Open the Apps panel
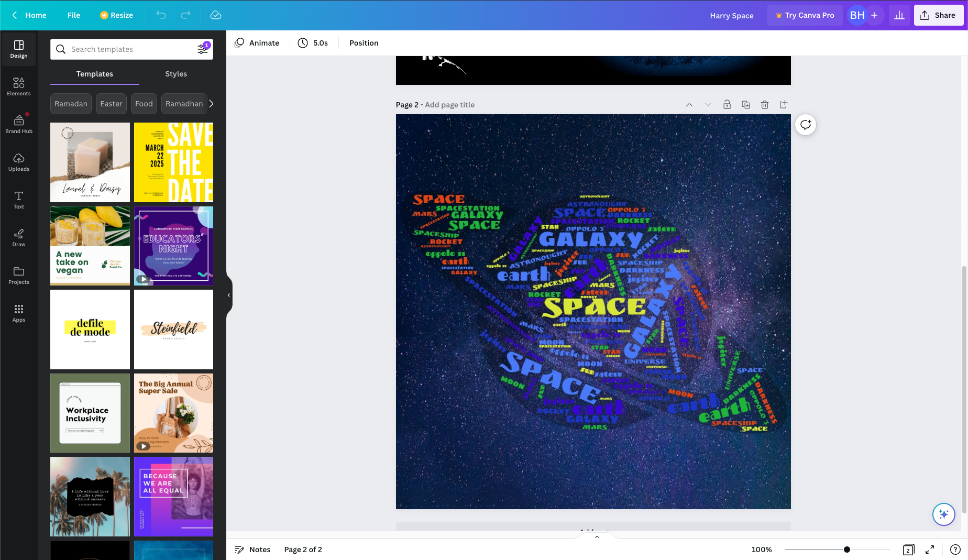This screenshot has height=560, width=968. click(19, 313)
